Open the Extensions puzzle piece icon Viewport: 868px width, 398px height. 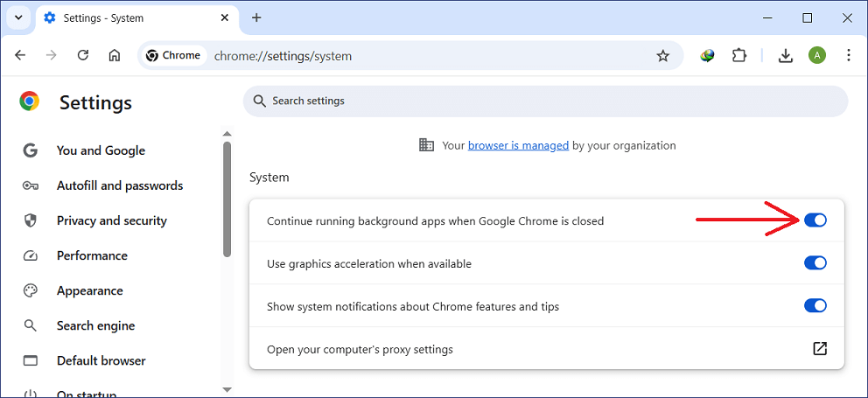[x=739, y=55]
